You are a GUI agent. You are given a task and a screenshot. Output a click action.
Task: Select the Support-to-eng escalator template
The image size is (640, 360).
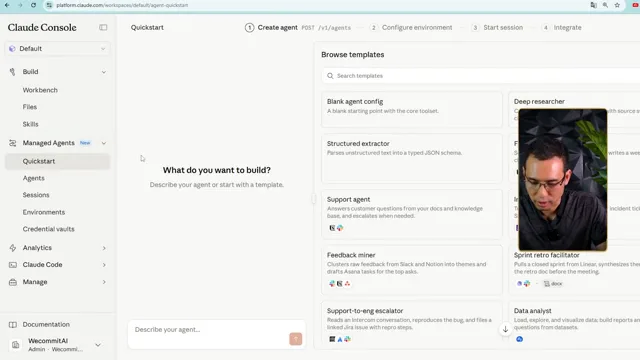[x=412, y=325]
